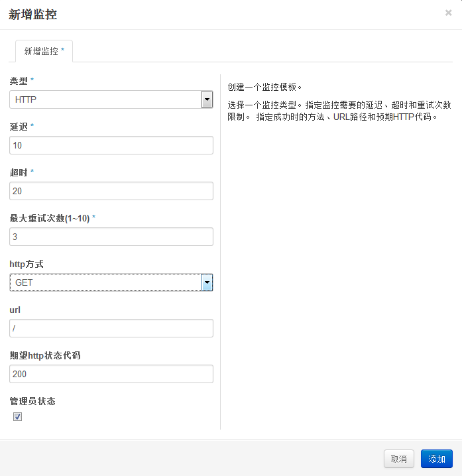This screenshot has height=476, width=462.
Task: Expand the 类型 dropdown arrow
Action: (x=207, y=99)
